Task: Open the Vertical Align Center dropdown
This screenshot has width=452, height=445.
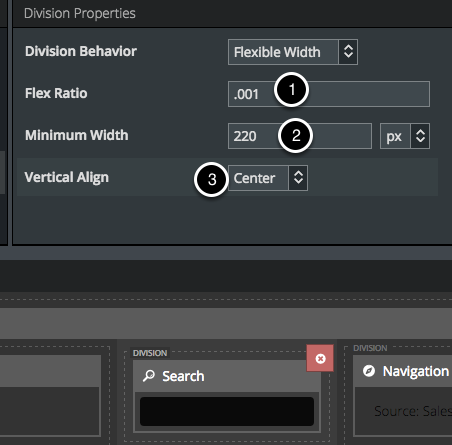Action: [268, 178]
